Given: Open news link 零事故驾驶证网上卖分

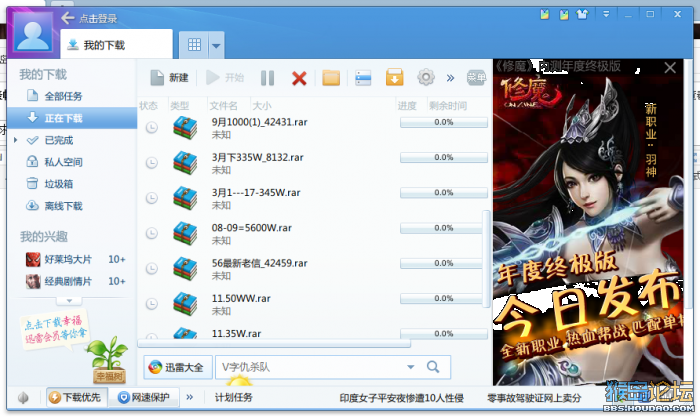Looking at the screenshot, I should (x=534, y=398).
